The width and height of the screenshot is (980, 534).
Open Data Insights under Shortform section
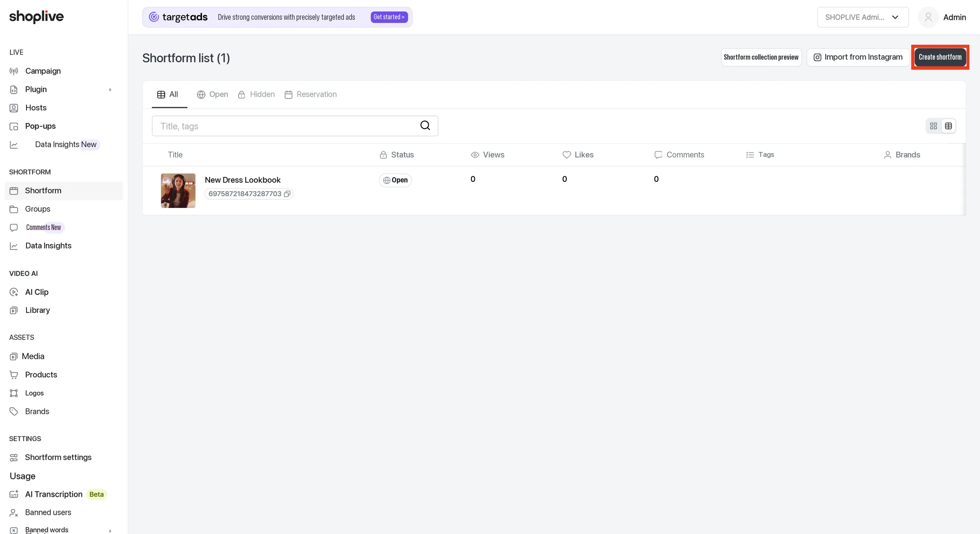point(48,246)
